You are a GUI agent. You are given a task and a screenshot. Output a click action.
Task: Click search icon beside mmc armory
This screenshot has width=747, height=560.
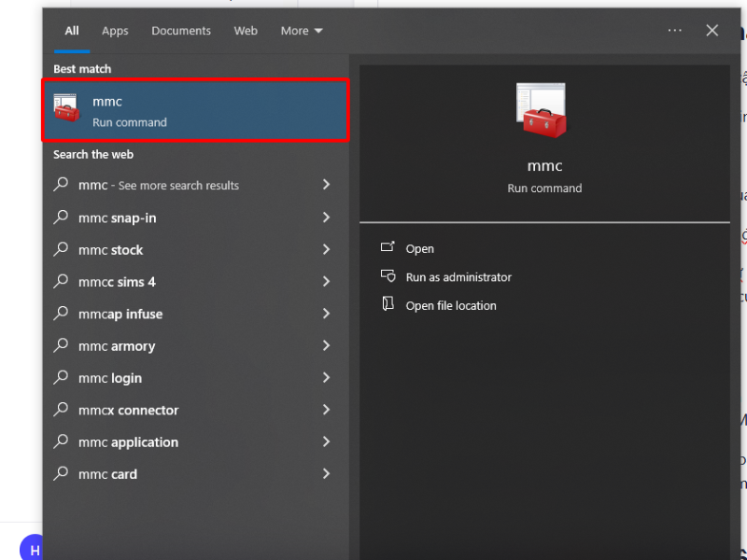click(x=61, y=344)
